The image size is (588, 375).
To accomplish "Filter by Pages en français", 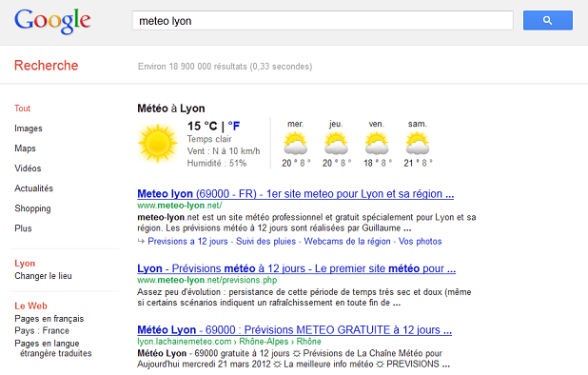I will coord(49,319).
